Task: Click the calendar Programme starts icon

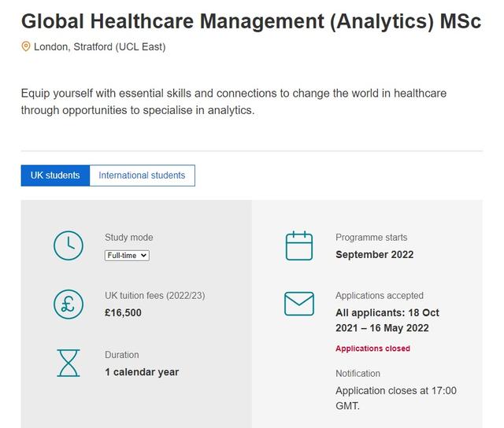Action: point(299,245)
